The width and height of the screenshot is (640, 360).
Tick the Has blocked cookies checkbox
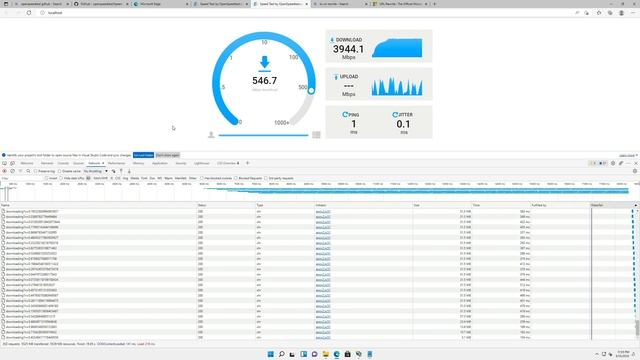[202, 178]
